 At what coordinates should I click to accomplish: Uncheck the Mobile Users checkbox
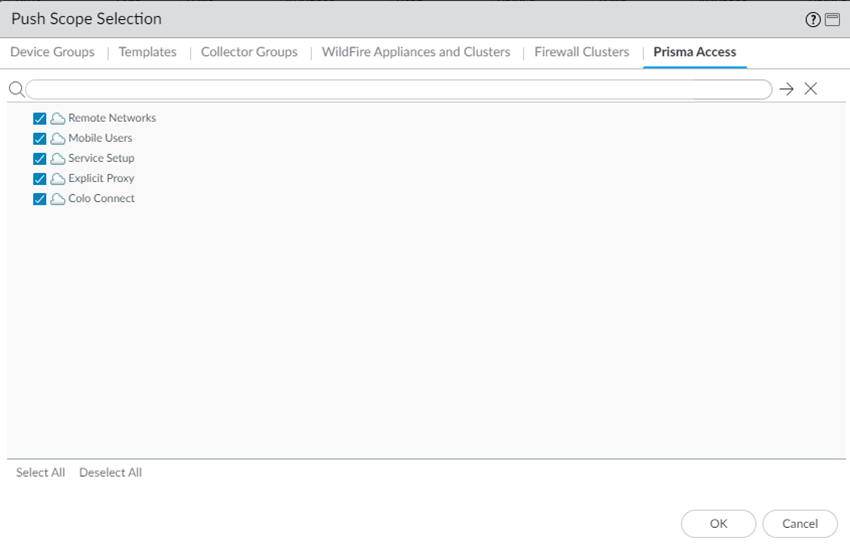click(x=40, y=139)
